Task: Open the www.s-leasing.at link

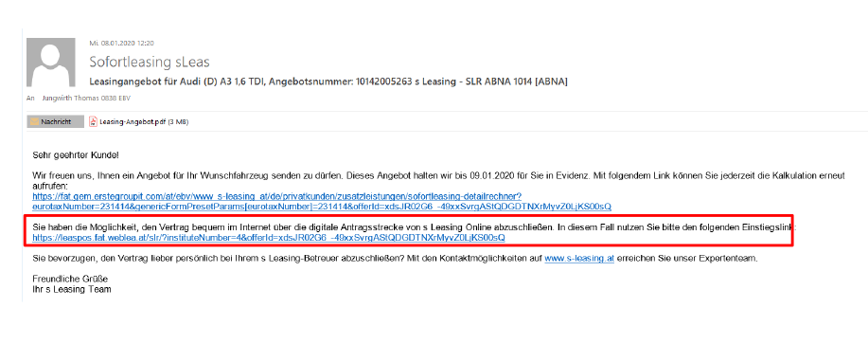Action: pos(579,259)
